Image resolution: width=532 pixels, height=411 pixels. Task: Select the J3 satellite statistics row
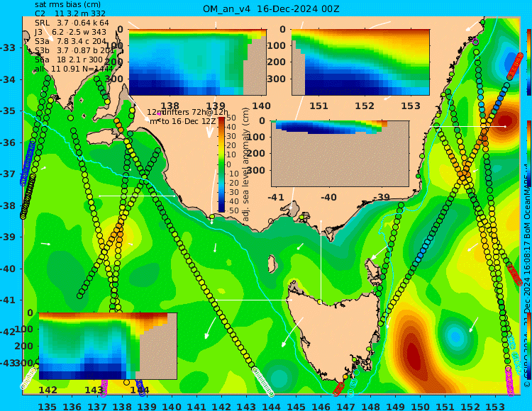pos(70,32)
